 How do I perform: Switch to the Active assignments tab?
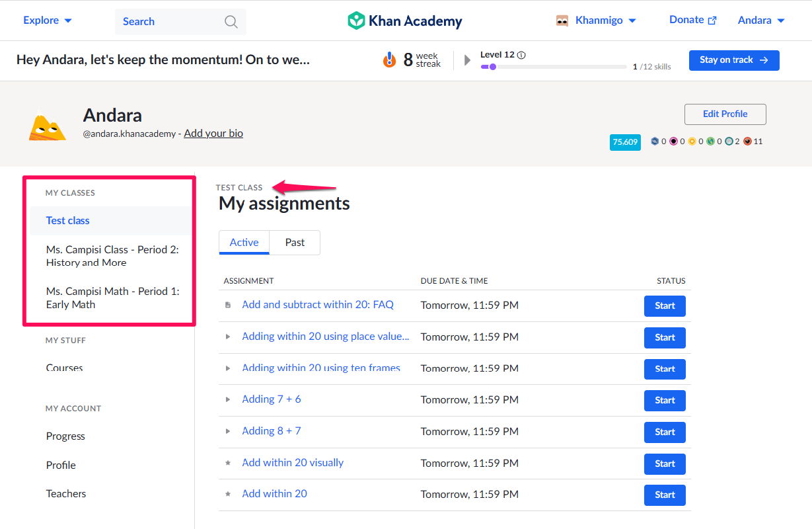pos(244,243)
